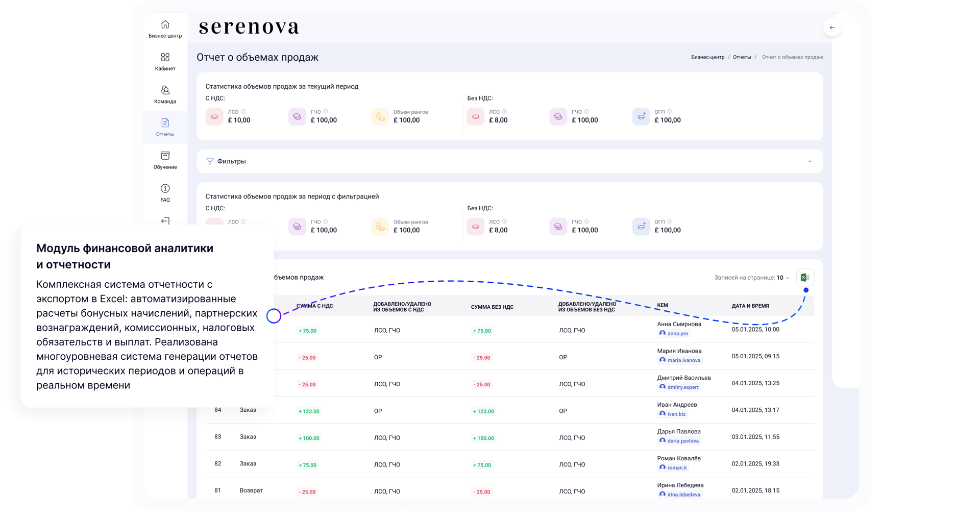This screenshot has width=980, height=519.
Task: Click the date 02.01.2025, 18:15
Action: pos(755,490)
